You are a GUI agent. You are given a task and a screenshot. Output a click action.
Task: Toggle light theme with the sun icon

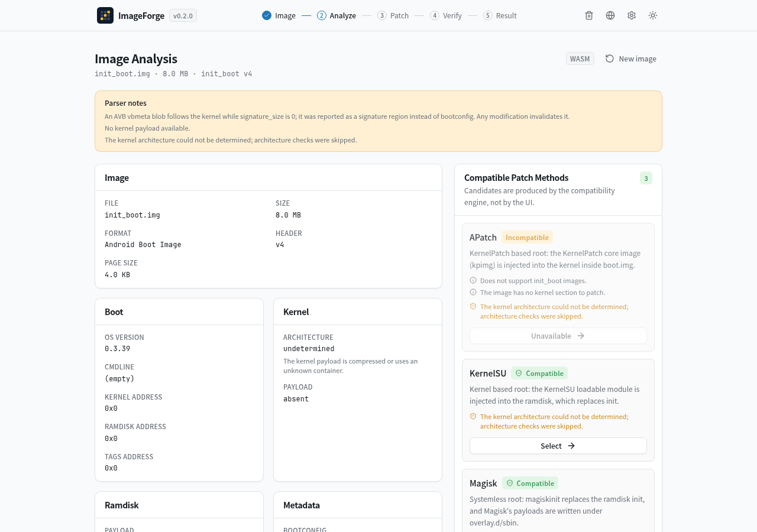pos(653,15)
